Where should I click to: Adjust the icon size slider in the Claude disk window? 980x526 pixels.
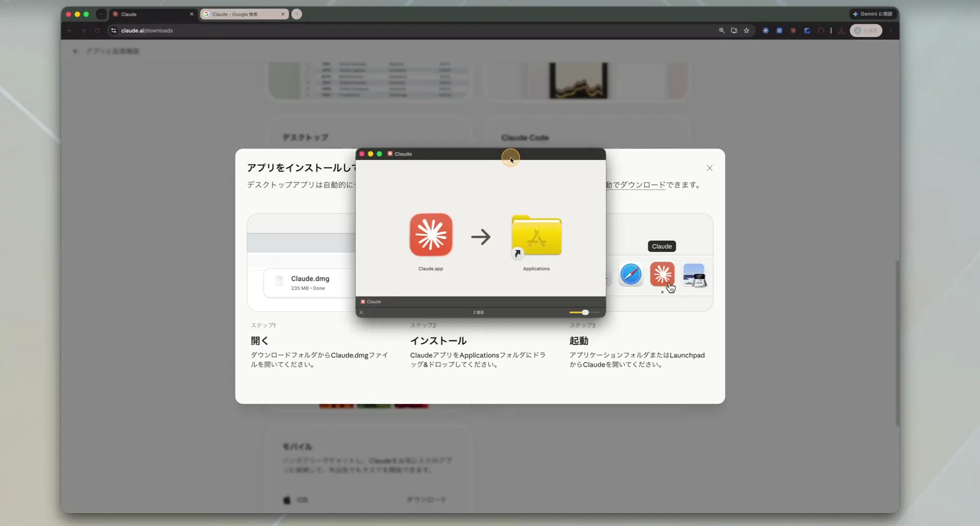point(585,313)
